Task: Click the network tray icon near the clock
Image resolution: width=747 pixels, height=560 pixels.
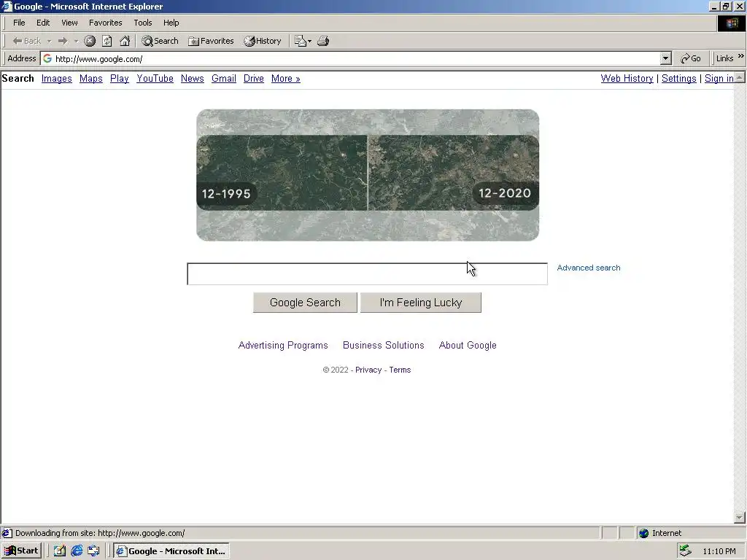Action: [685, 551]
